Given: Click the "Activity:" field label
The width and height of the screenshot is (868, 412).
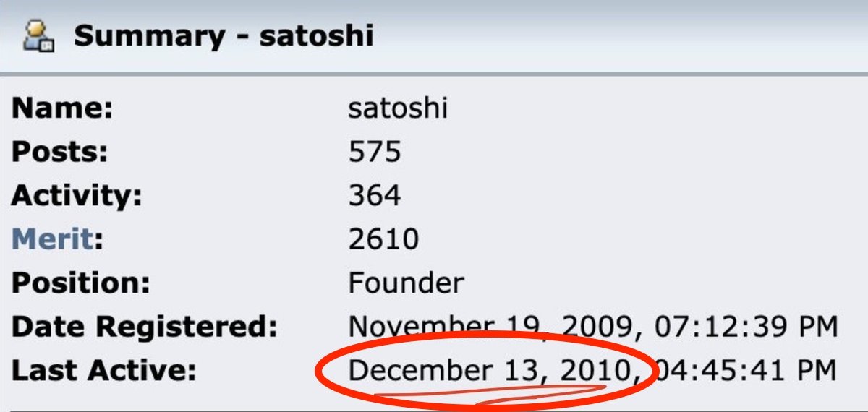Looking at the screenshot, I should [77, 196].
